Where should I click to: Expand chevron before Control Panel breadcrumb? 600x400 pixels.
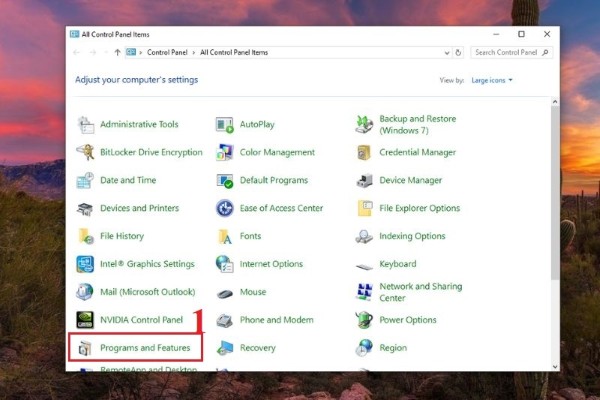click(x=141, y=53)
